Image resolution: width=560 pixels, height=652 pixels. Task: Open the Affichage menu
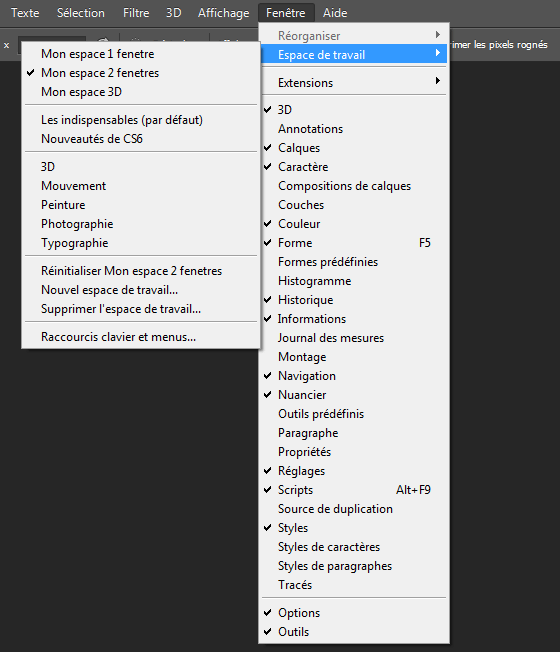click(224, 13)
